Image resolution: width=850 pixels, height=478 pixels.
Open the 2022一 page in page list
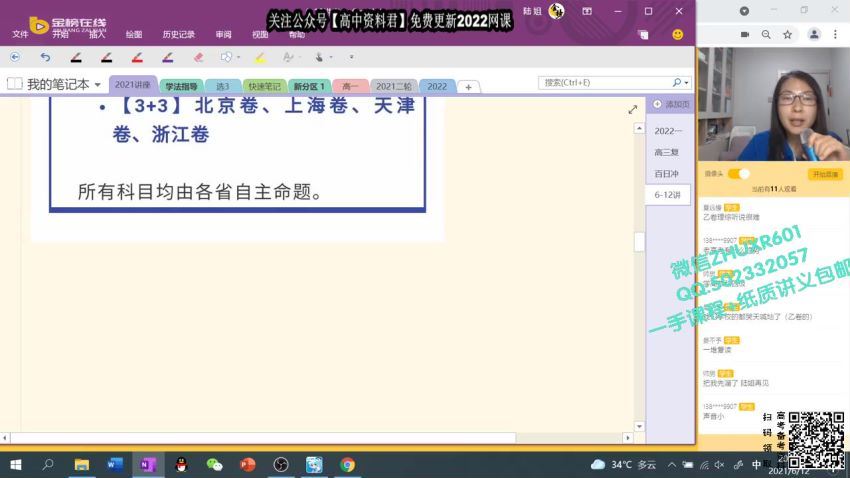[x=668, y=131]
